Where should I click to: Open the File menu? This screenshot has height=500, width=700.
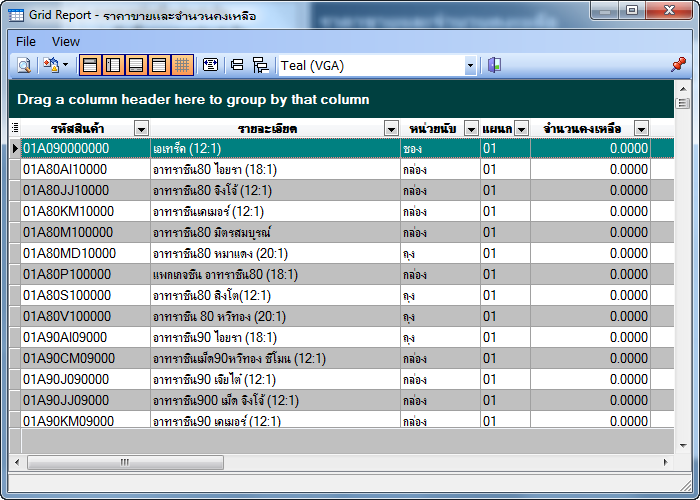[x=26, y=41]
